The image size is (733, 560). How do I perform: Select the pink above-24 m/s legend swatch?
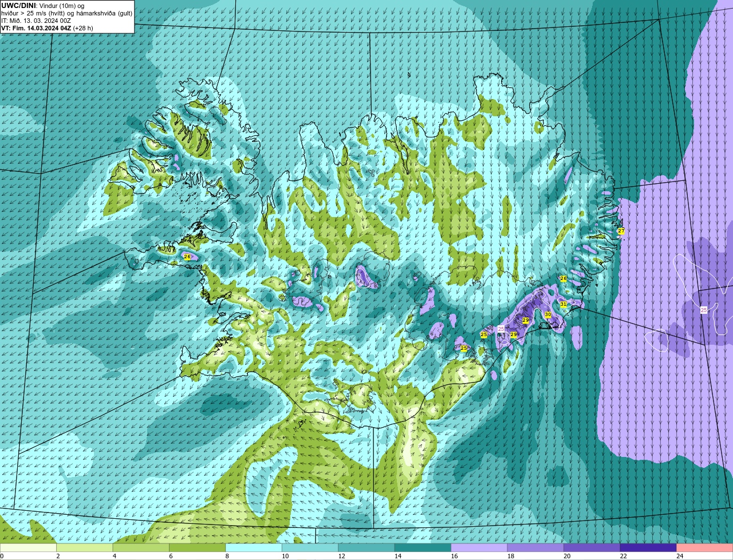tap(705, 547)
